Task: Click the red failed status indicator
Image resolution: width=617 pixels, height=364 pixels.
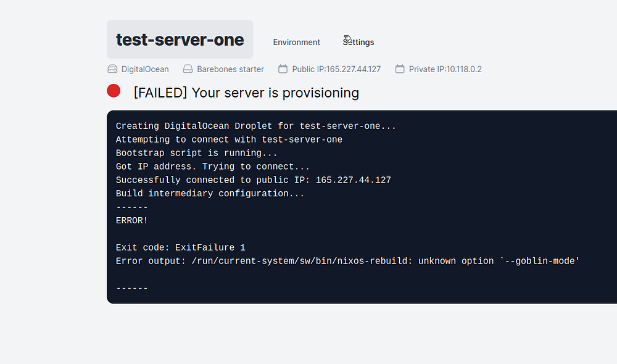Action: 114,91
